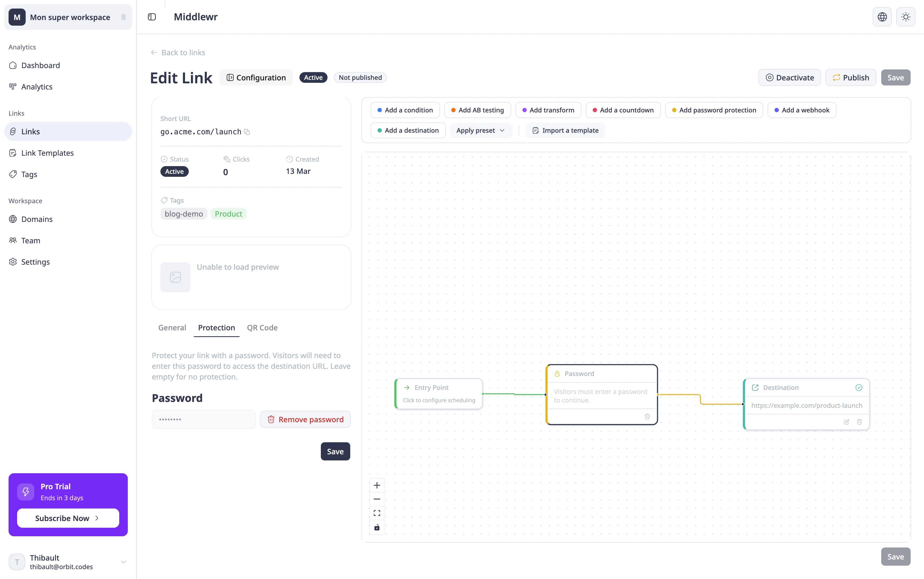Edit the Destination node pencil icon
The image size is (924, 579).
point(846,422)
